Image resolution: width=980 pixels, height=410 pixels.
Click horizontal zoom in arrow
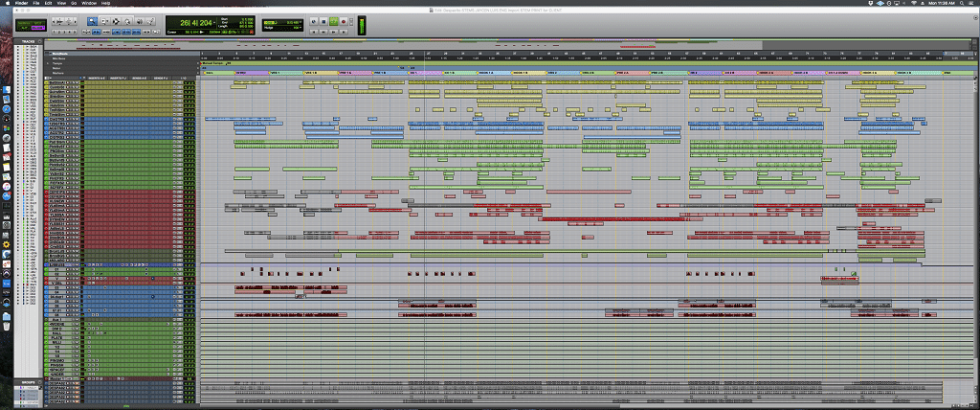(76, 22)
